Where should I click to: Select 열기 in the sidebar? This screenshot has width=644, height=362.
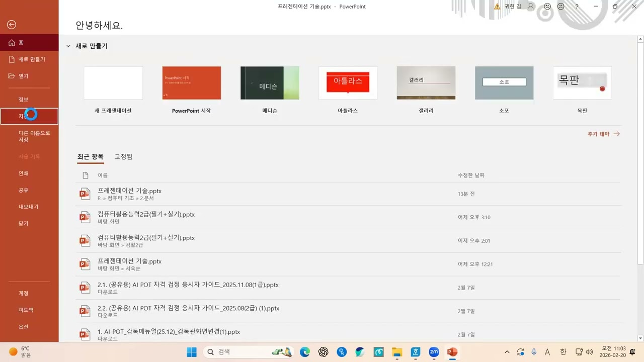(x=29, y=76)
